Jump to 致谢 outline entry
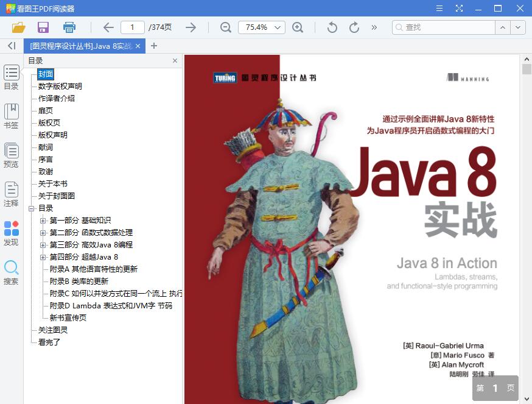532x404 pixels. point(46,172)
